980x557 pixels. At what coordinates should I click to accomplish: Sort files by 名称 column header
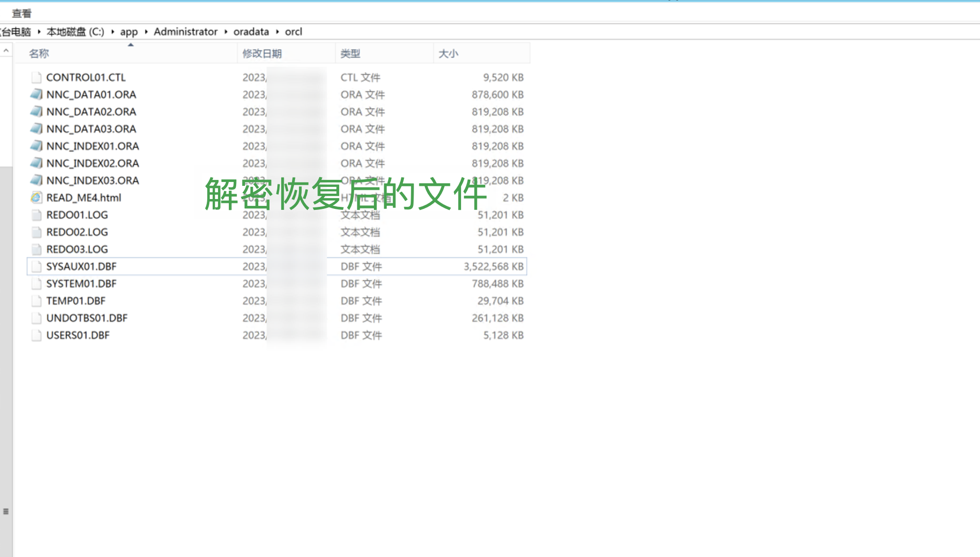(39, 53)
